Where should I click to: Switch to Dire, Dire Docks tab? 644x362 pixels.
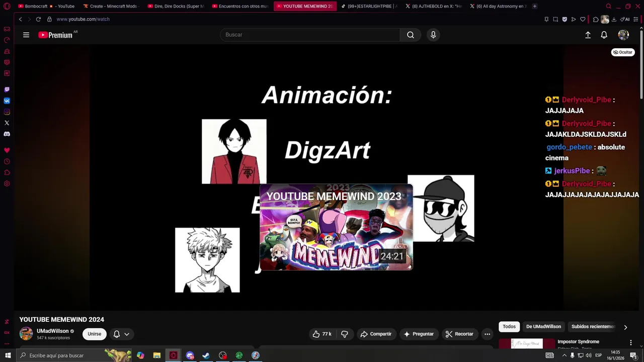tap(176, 7)
